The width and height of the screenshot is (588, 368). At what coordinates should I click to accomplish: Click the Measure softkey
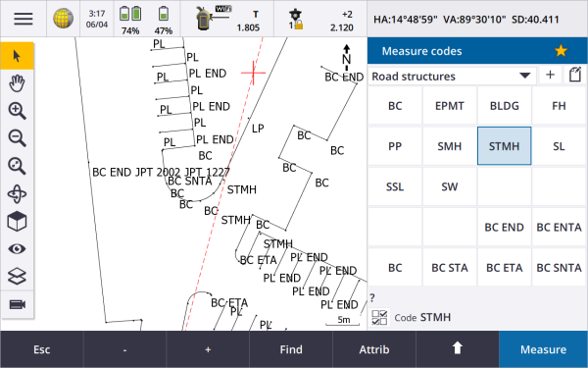pyautogui.click(x=543, y=349)
